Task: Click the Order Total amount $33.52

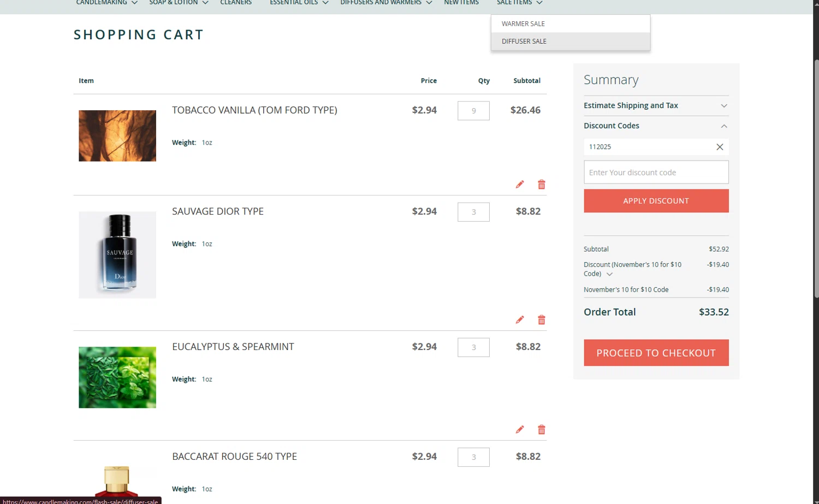Action: tap(714, 312)
